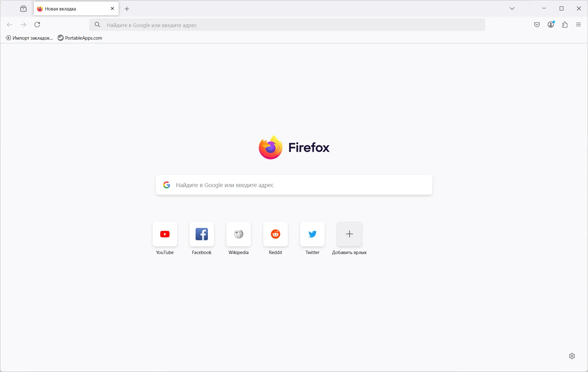Open a new tab with plus button
This screenshot has height=372, width=588.
127,9
